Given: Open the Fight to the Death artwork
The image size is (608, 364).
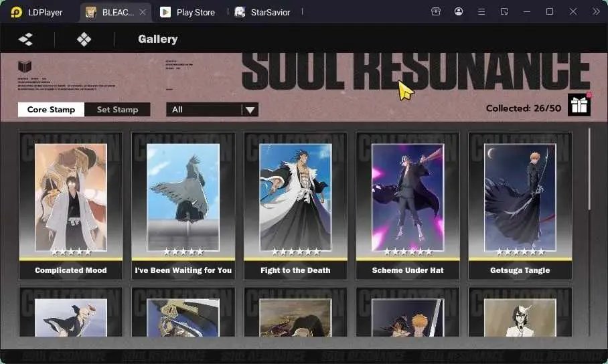Looking at the screenshot, I should click(x=295, y=197).
